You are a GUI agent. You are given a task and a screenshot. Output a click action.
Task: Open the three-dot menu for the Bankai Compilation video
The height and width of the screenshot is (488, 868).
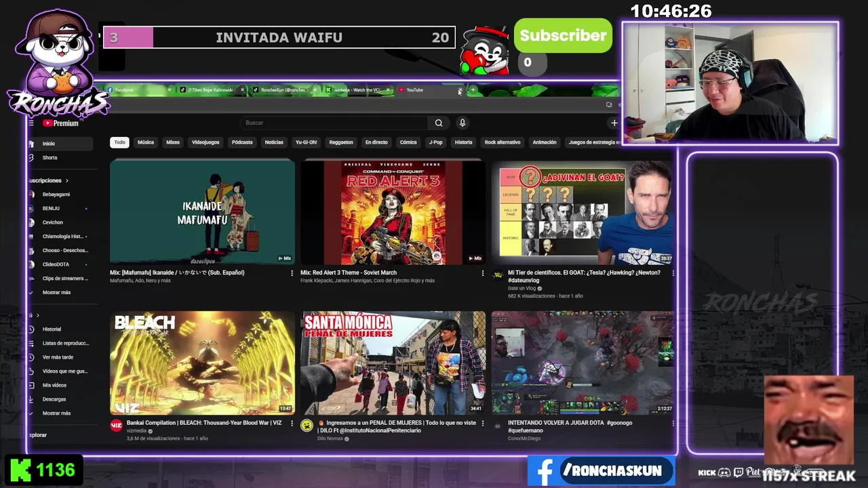coord(292,423)
